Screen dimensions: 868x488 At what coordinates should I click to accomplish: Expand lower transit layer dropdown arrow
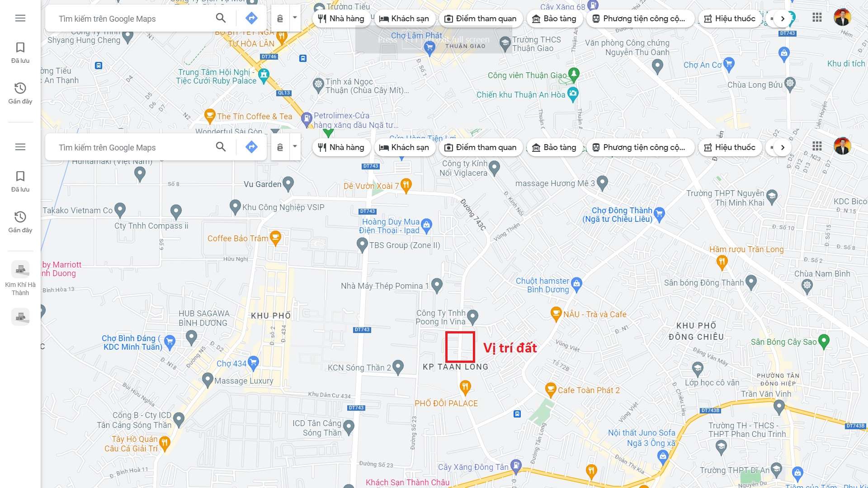pyautogui.click(x=295, y=147)
